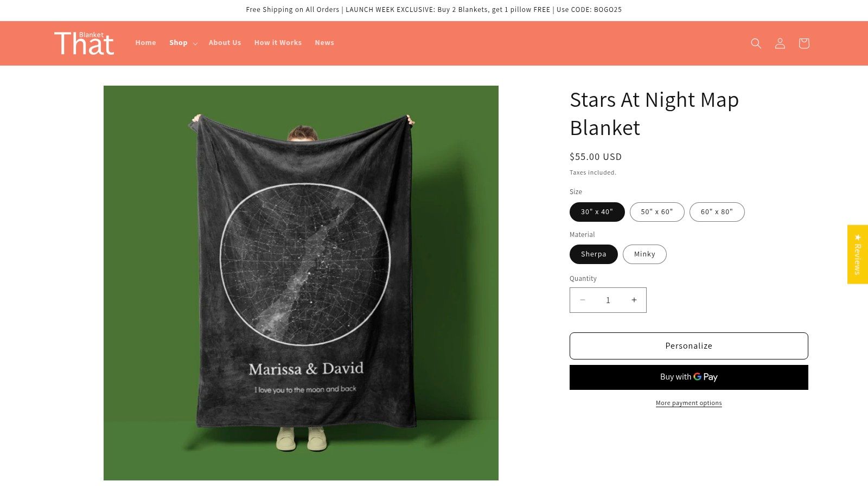Viewport: 868px width, 488px height.
Task: Open the shopping cart icon
Action: point(803,43)
